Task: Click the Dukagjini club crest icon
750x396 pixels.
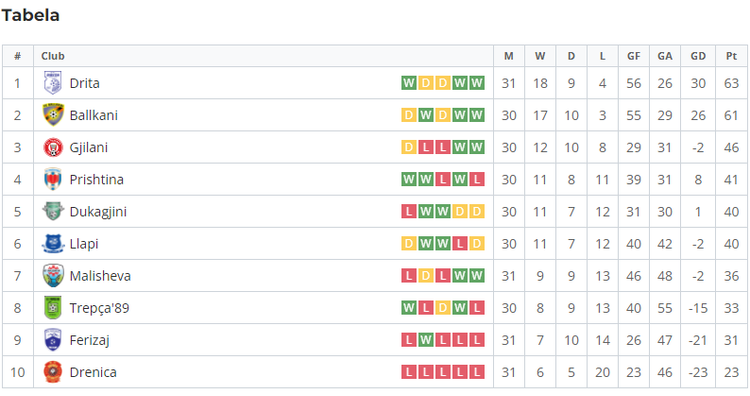Action: (x=53, y=211)
